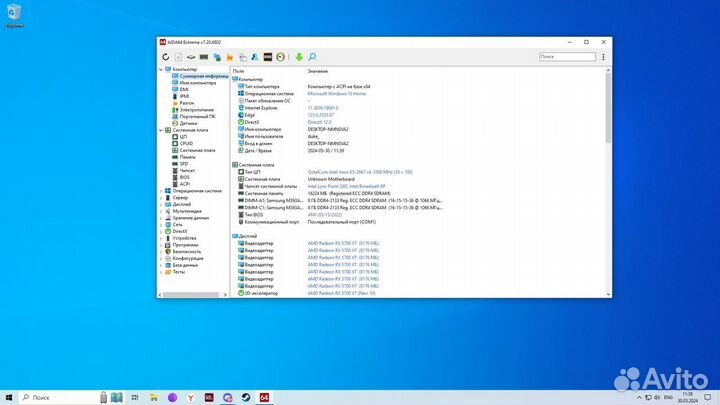
Task: Click the green download arrow update icon
Action: click(x=298, y=57)
